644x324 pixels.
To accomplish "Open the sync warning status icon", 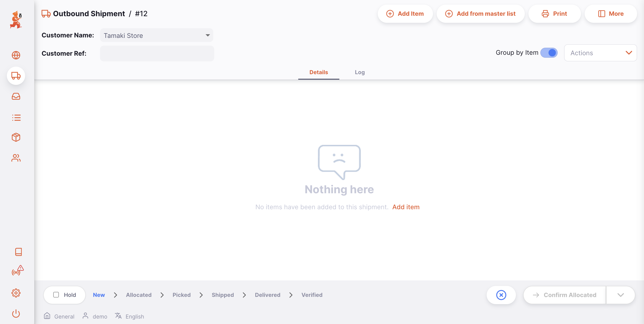I will click(17, 271).
